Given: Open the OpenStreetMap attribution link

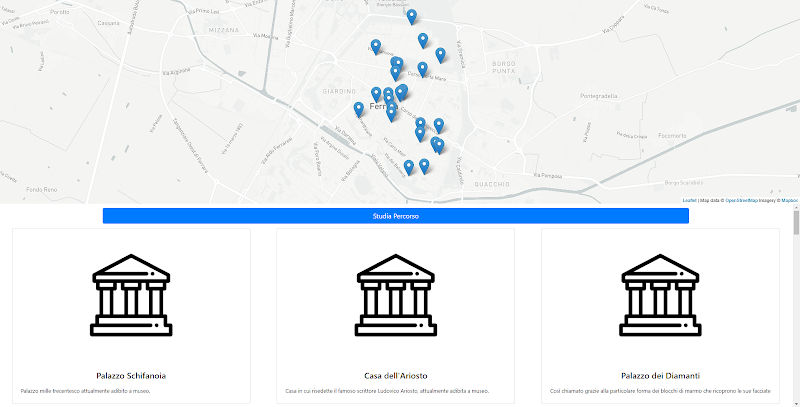Looking at the screenshot, I should 742,200.
